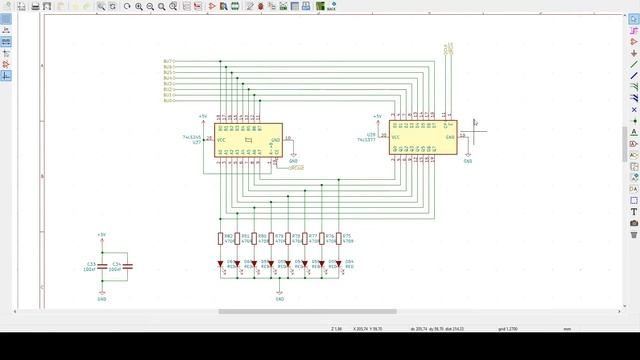Switch units to inches

(x=6, y=31)
